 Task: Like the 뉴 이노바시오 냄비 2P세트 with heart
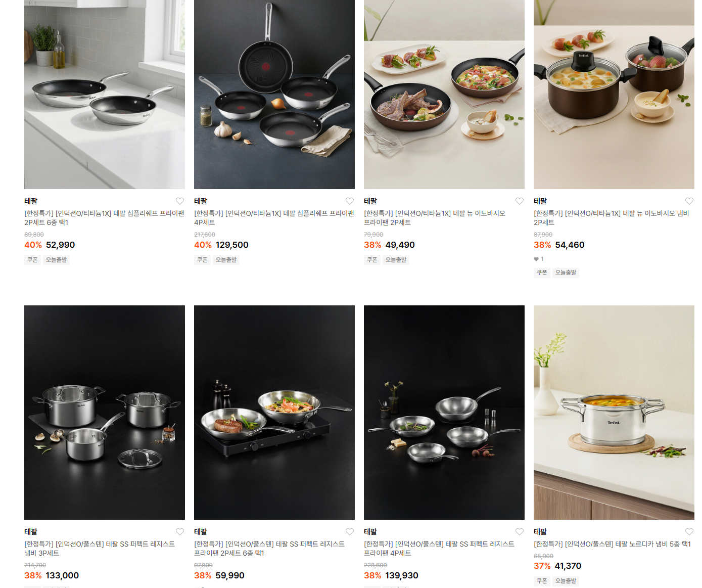(689, 201)
